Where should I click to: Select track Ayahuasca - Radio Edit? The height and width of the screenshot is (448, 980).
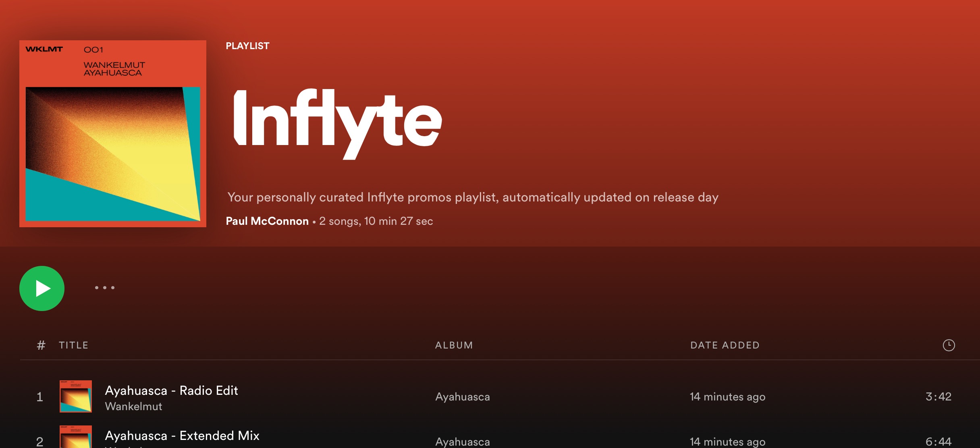[171, 390]
